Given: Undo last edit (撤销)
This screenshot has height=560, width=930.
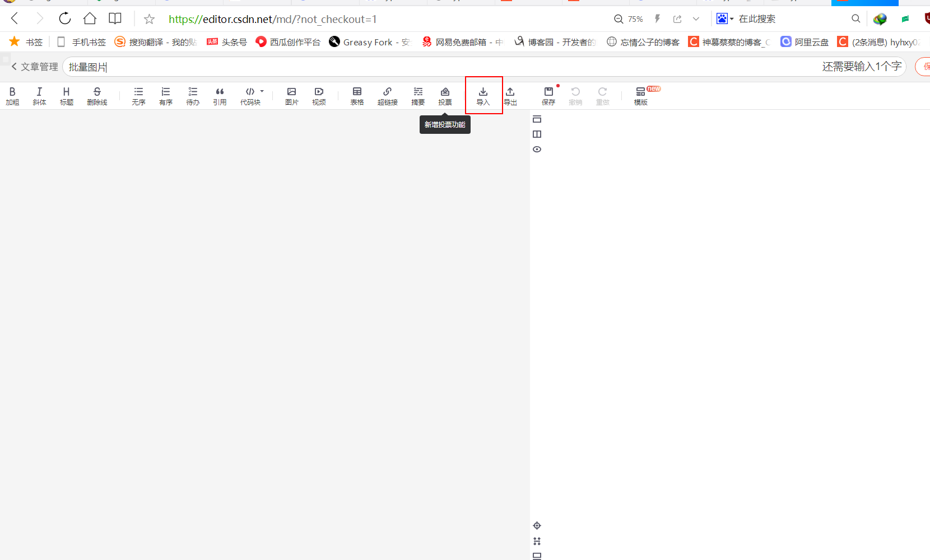Looking at the screenshot, I should pos(575,96).
